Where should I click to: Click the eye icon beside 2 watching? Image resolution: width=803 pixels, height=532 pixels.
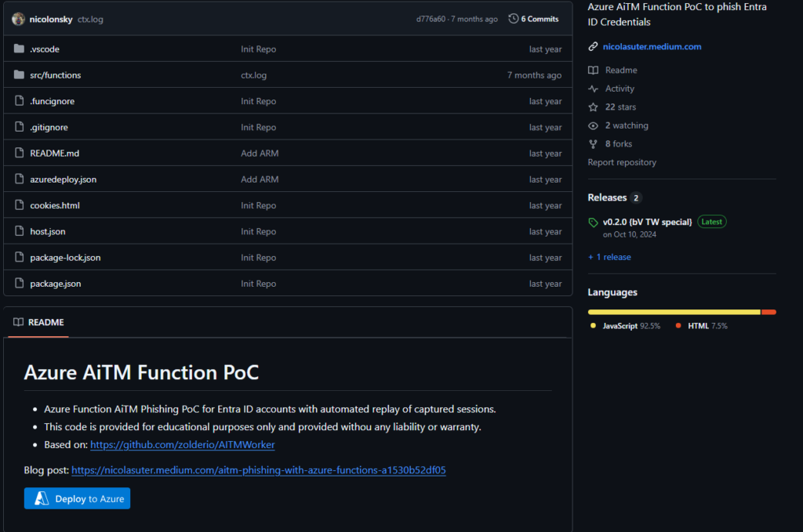593,125
